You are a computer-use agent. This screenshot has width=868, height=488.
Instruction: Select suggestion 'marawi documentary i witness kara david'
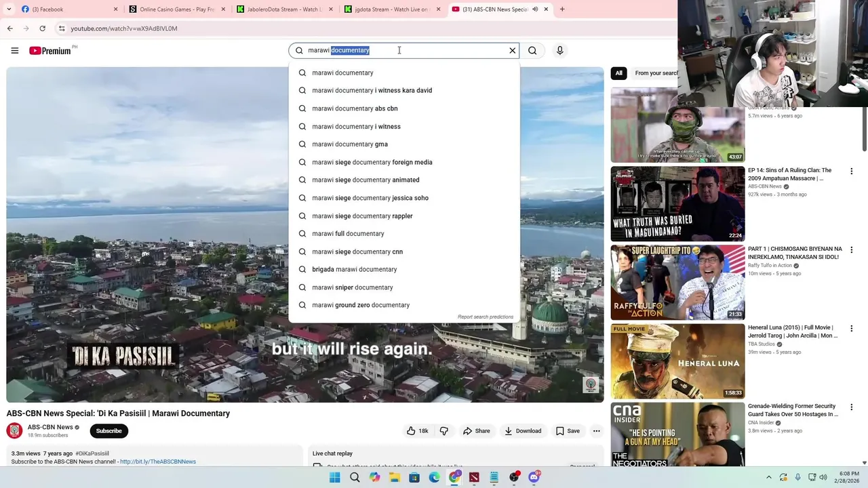tap(404, 90)
